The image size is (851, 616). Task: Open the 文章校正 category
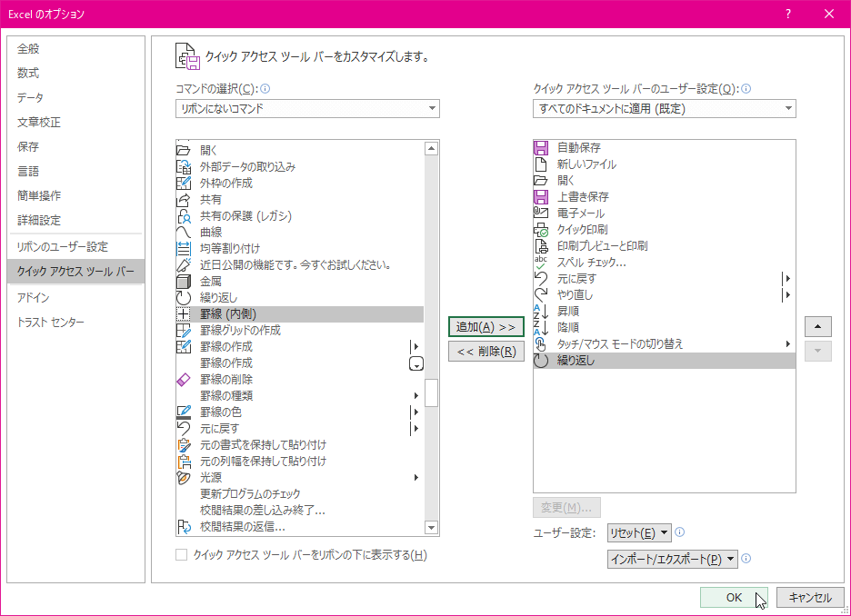tap(38, 123)
